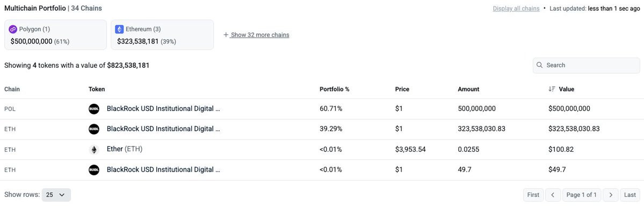Sort by the Amount column header
This screenshot has height=206, width=644.
[468, 89]
